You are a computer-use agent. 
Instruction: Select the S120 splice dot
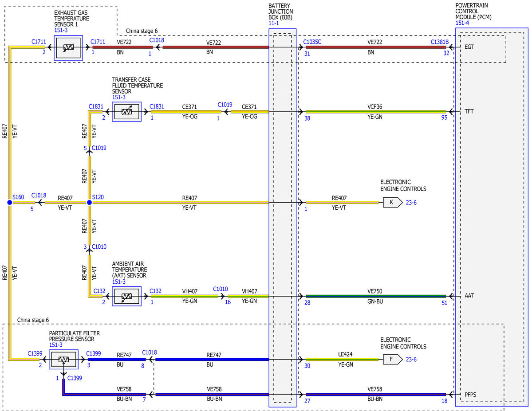click(x=89, y=203)
